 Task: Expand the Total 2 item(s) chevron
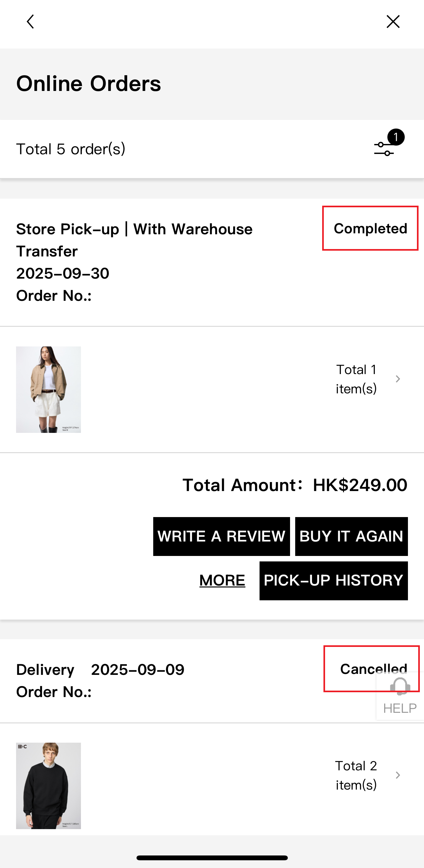(398, 775)
